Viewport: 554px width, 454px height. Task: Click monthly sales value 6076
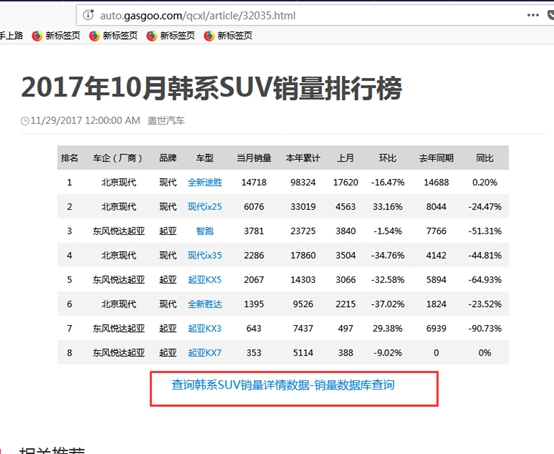(254, 207)
